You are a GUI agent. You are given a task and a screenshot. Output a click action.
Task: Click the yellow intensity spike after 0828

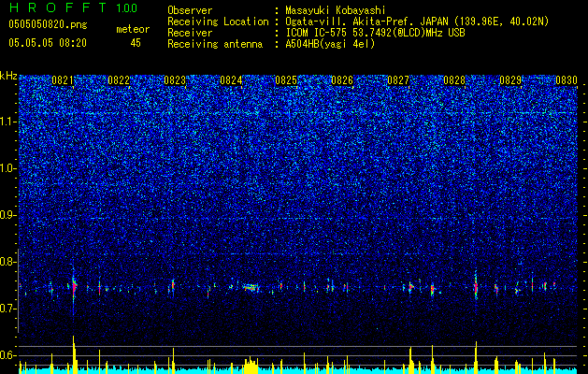[x=476, y=357]
